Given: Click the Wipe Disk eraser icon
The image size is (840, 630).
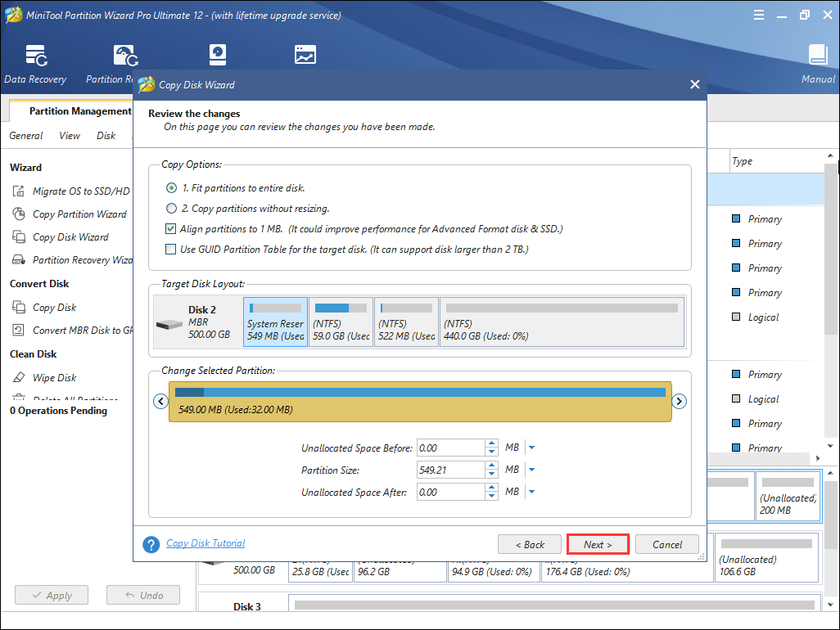Looking at the screenshot, I should coord(19,377).
